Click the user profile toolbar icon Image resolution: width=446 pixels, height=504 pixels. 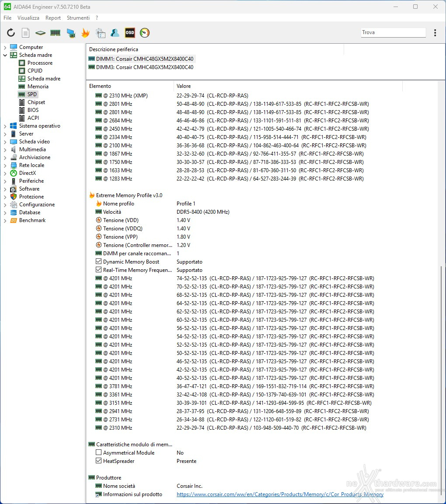click(x=115, y=32)
